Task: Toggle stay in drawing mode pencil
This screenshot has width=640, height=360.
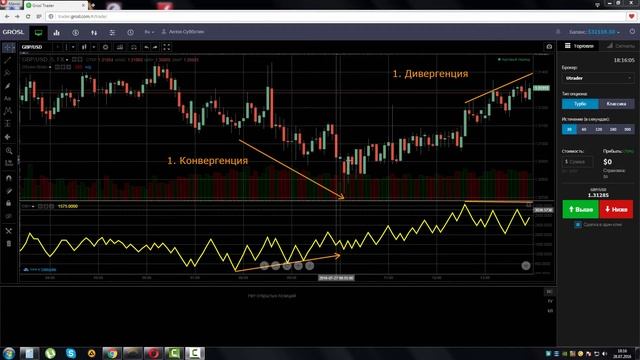Action: [x=9, y=191]
